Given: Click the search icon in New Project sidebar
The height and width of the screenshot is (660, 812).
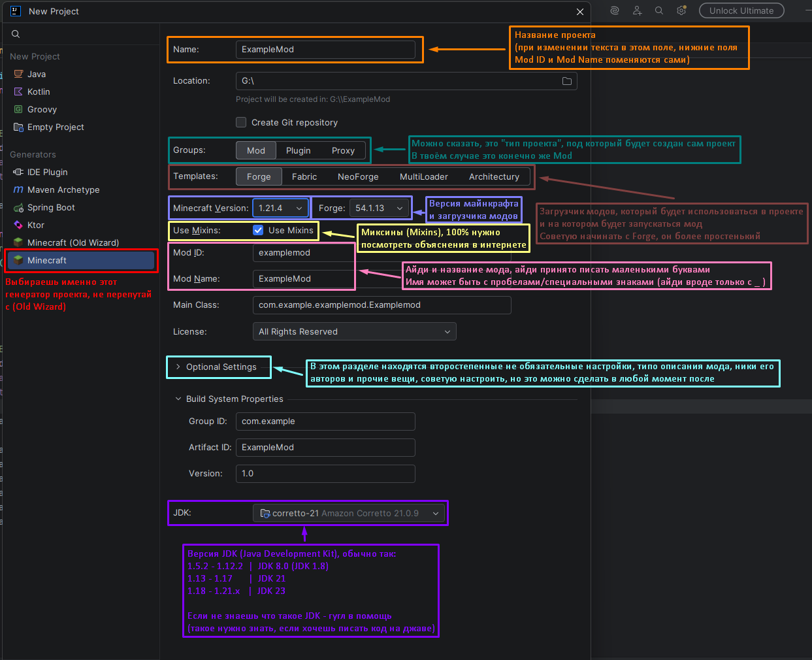Looking at the screenshot, I should (x=16, y=34).
